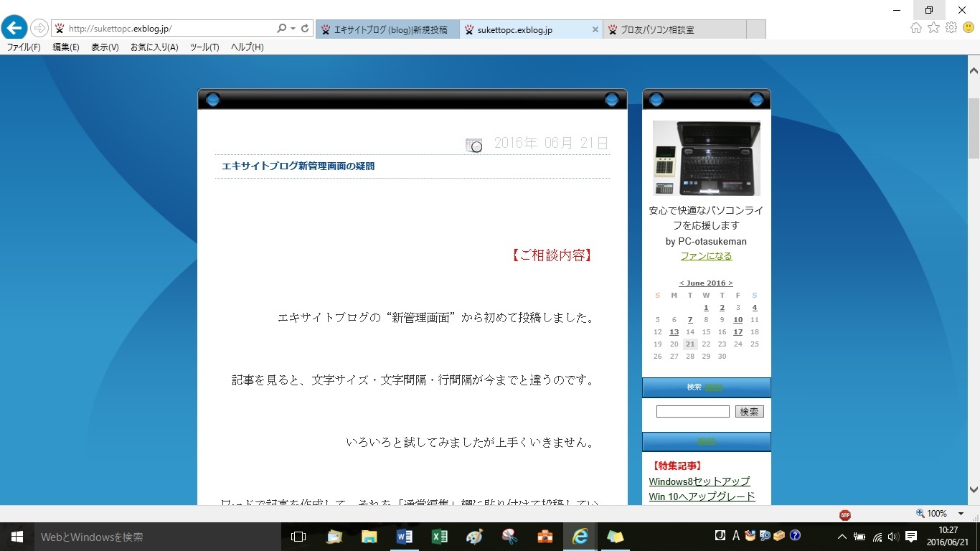
Task: Click the search magnifier in address bar
Action: point(281,29)
